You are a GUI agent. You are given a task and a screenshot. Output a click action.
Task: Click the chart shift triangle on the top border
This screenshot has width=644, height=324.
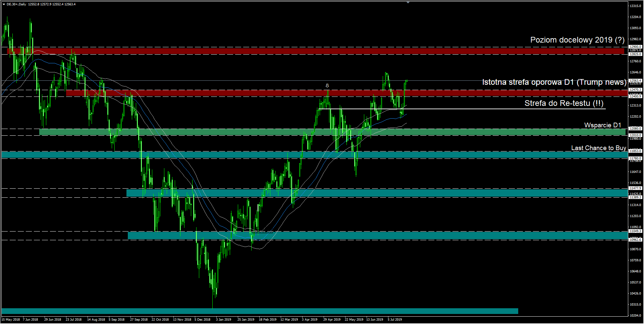[x=408, y=2]
